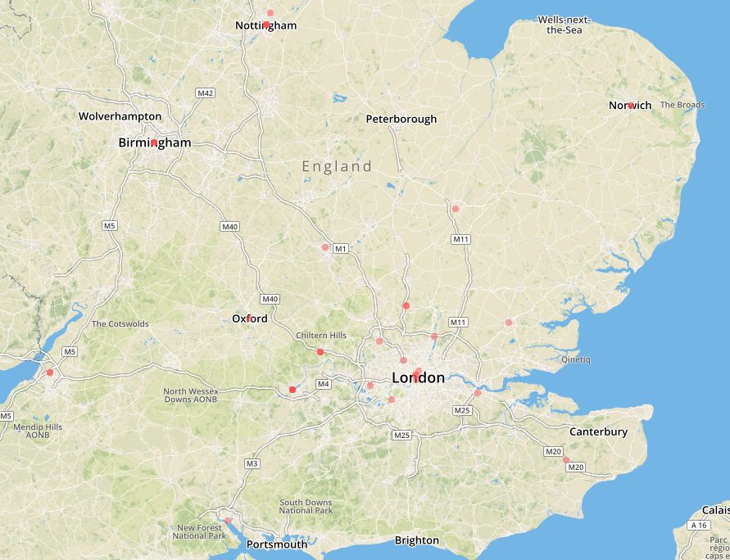
Task: Click the England country label
Action: click(x=337, y=166)
